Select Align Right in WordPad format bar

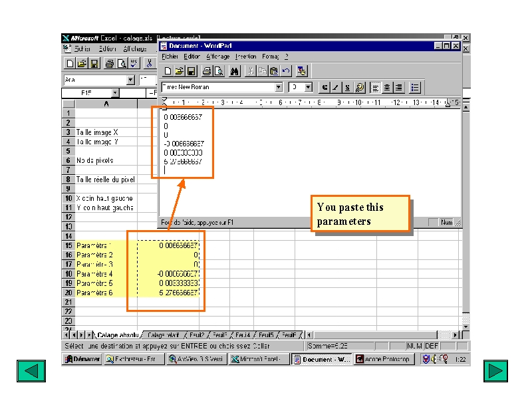(x=398, y=88)
